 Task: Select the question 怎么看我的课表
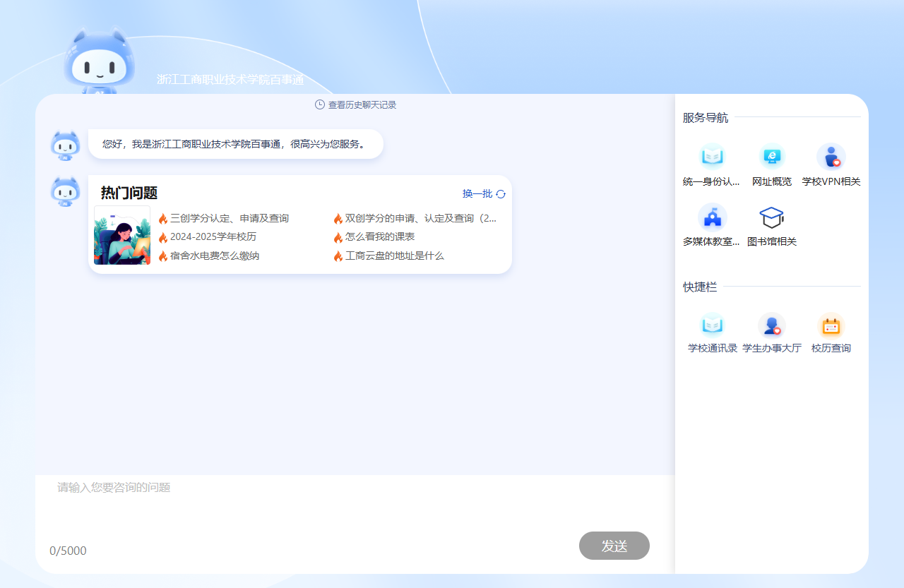tap(380, 236)
